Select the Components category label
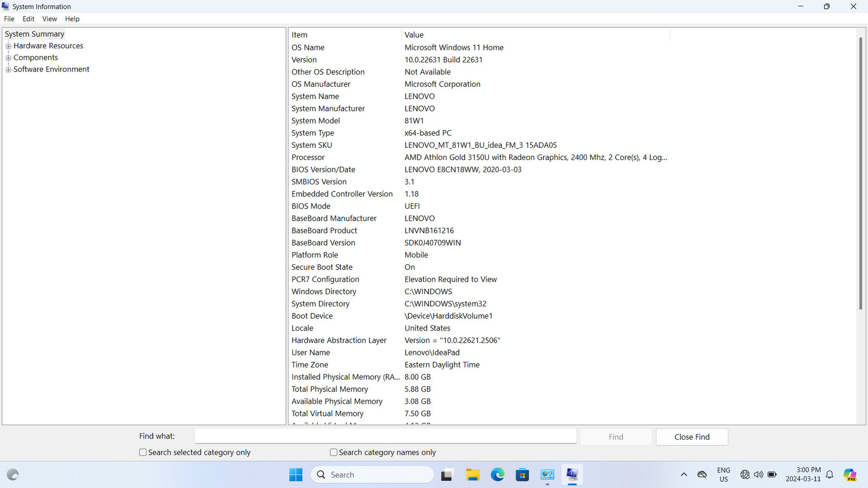Viewport: 868px width, 488px height. (36, 58)
